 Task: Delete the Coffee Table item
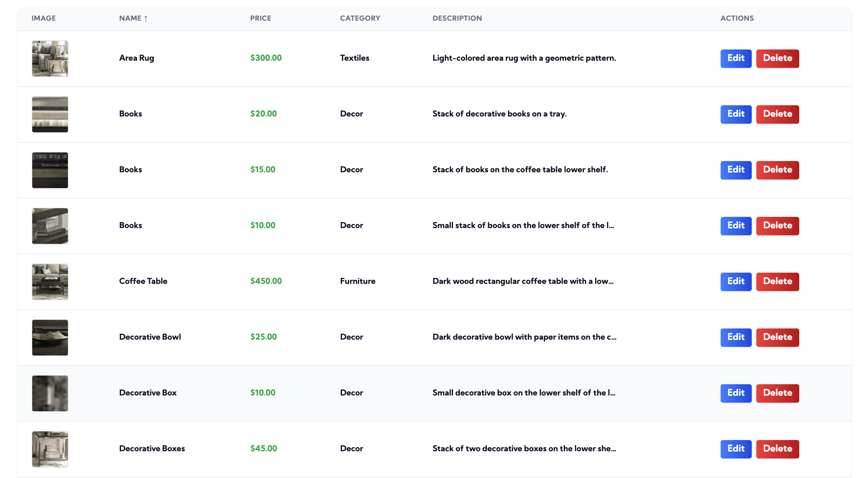tap(777, 281)
